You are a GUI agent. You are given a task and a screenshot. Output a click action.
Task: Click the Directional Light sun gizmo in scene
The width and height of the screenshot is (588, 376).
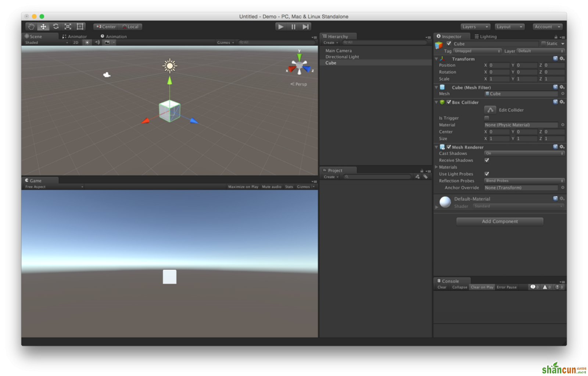coord(170,66)
